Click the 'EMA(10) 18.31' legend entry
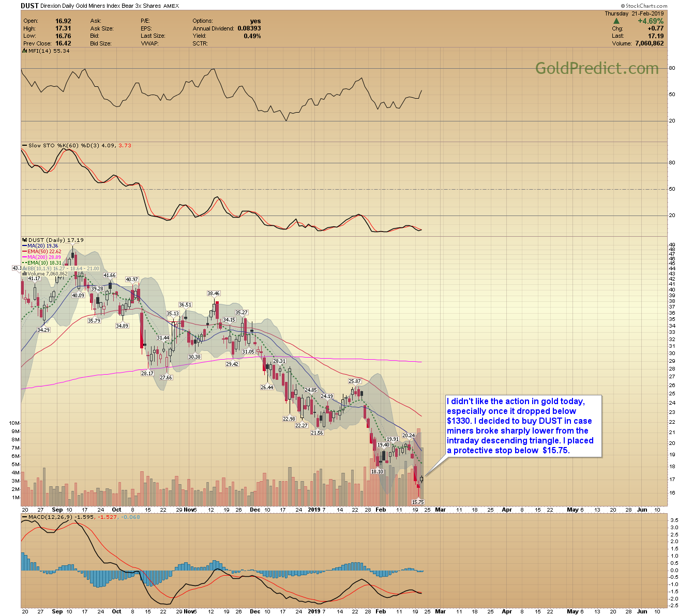 tap(44, 263)
